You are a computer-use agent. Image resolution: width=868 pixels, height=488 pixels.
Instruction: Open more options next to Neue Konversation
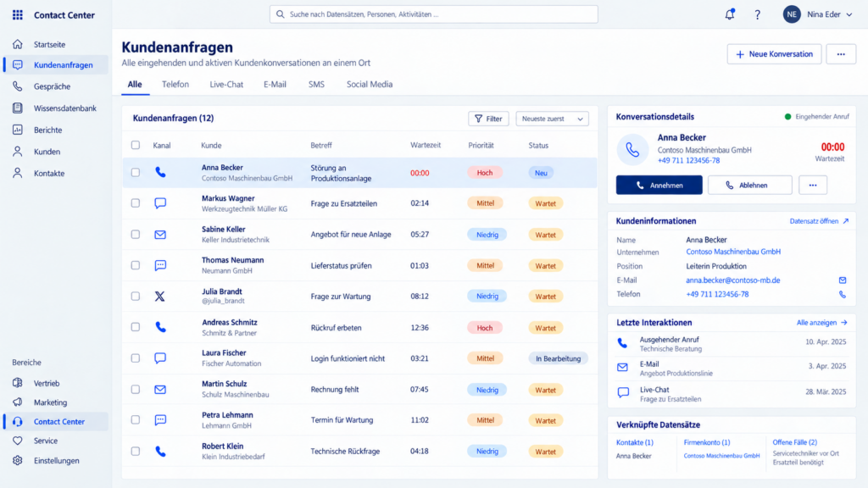click(x=841, y=54)
